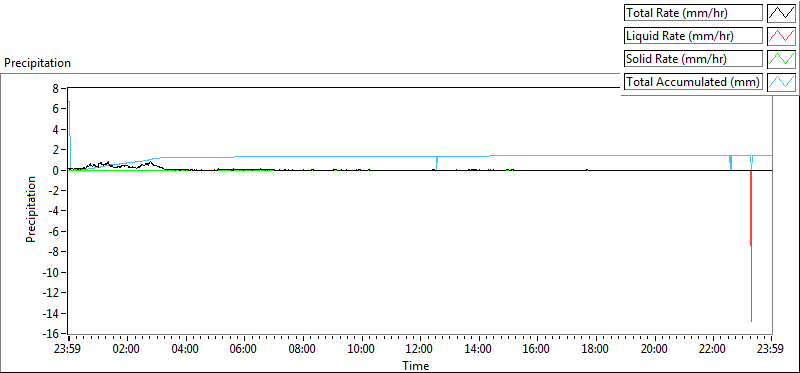Click the Precipitation graph title

37,63
